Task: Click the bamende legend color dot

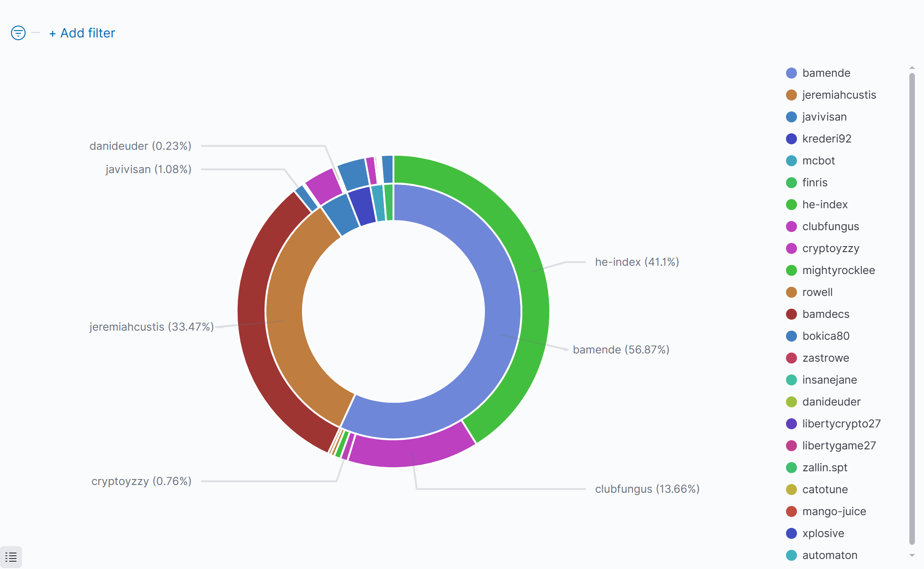Action: (x=791, y=73)
